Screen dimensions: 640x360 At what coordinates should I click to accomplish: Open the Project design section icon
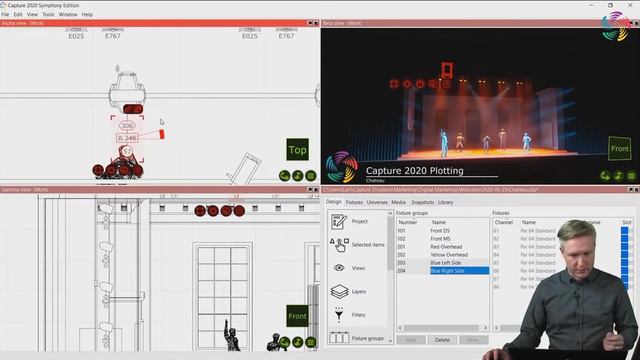point(339,221)
